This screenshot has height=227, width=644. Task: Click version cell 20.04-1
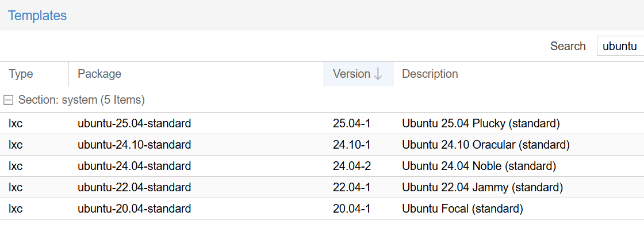[351, 209]
